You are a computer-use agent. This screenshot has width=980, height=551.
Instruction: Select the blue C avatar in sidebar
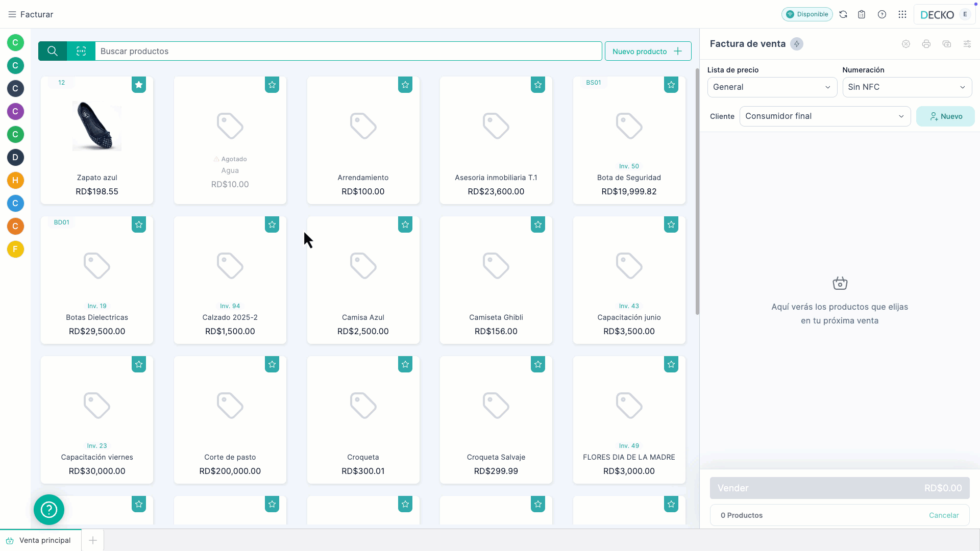(15, 203)
